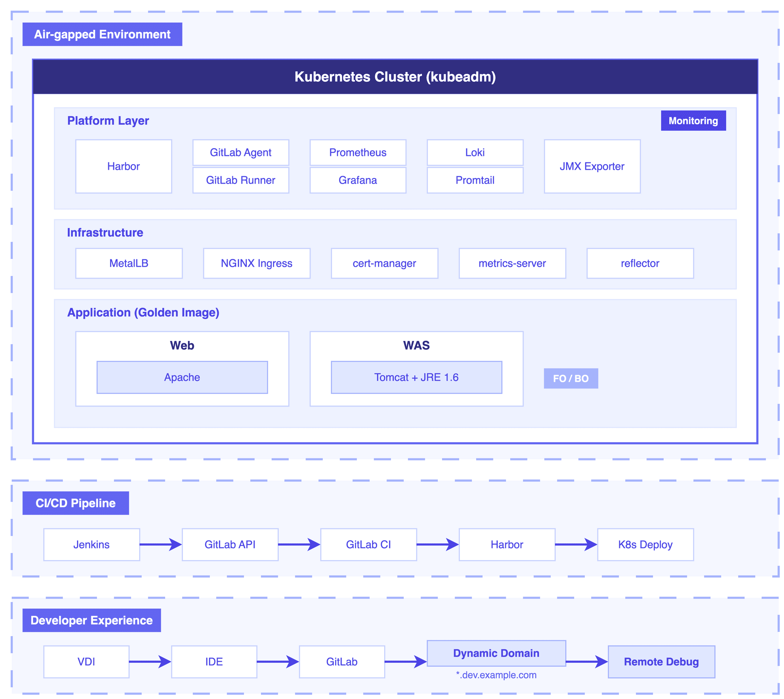The image size is (784, 699).
Task: Select the Grafana component
Action: (358, 180)
